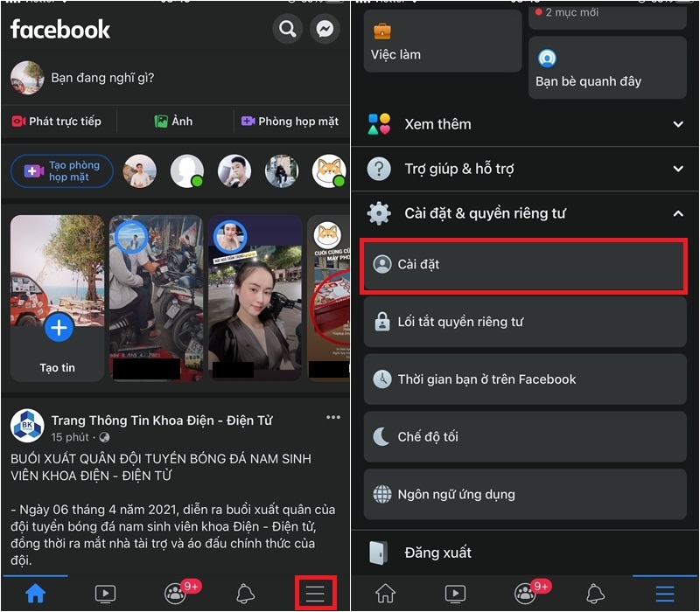This screenshot has height=612, width=700.
Task: Tap profile picture next to status box
Action: click(27, 78)
